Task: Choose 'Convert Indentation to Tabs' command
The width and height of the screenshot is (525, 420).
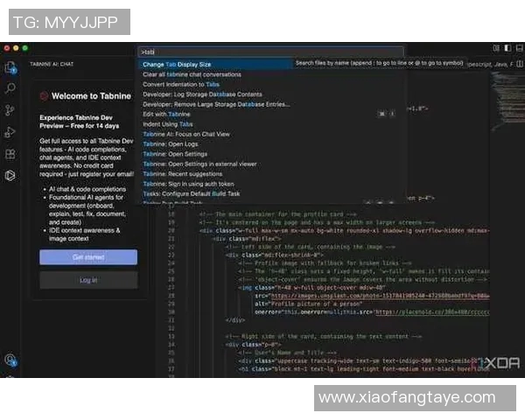Action: click(x=180, y=84)
